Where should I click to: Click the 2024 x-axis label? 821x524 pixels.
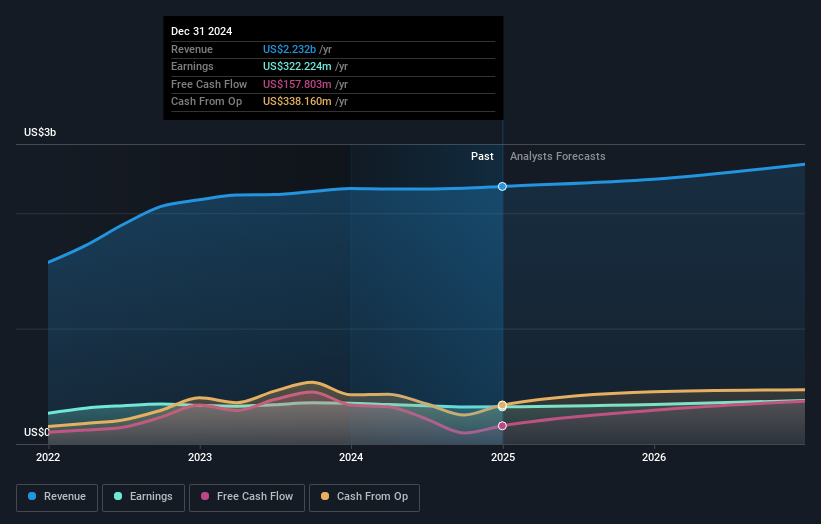[351, 457]
